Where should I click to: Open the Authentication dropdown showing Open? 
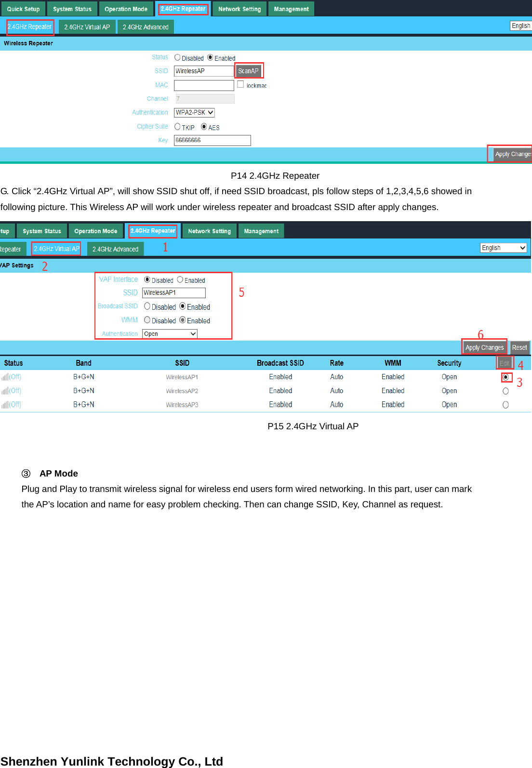pos(170,334)
